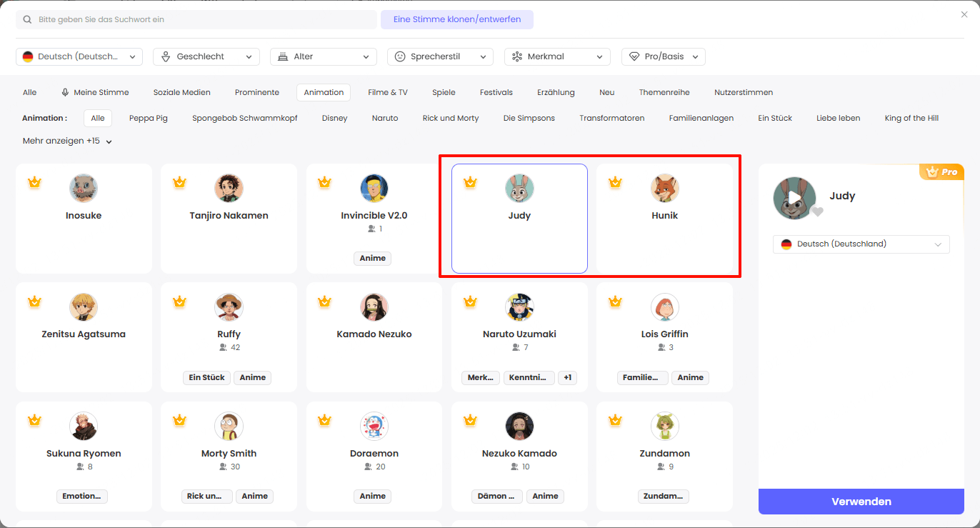Screen dimensions: 980x528
Task: Select Lois Griffin avatar icon
Action: pos(664,307)
